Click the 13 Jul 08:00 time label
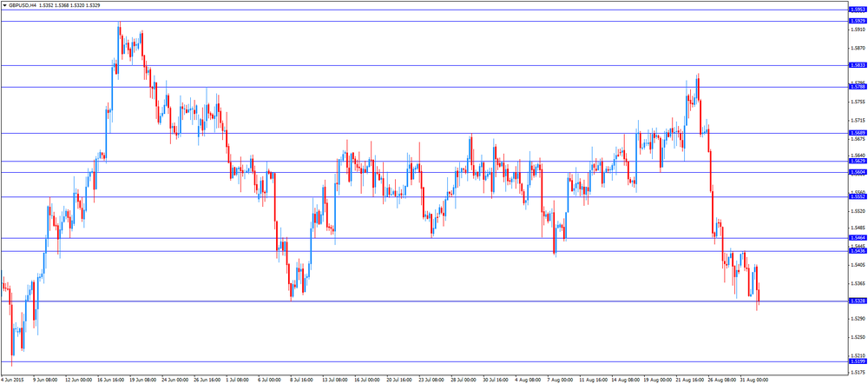This screenshot has height=384, width=868. click(335, 381)
